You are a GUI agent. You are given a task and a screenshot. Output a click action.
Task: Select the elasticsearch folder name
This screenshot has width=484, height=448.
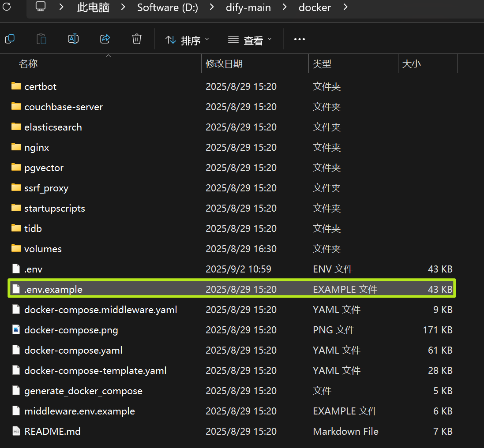point(53,127)
